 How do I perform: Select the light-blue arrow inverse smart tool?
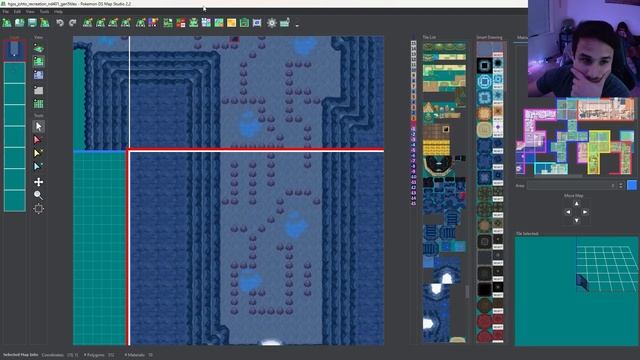[x=38, y=166]
